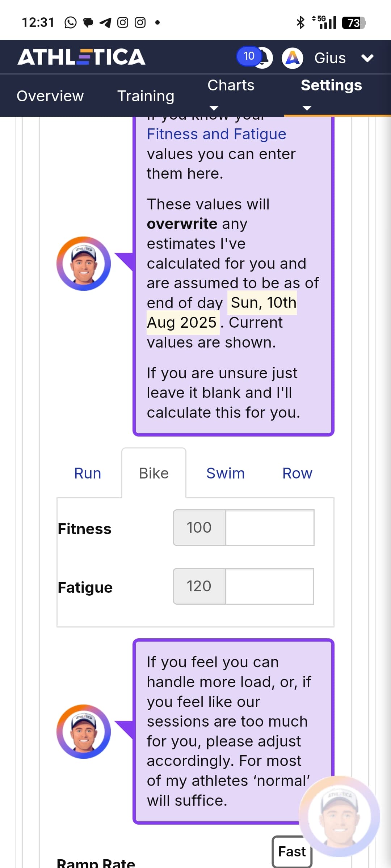Click the Fitness value input field
391x868 pixels.
click(270, 528)
